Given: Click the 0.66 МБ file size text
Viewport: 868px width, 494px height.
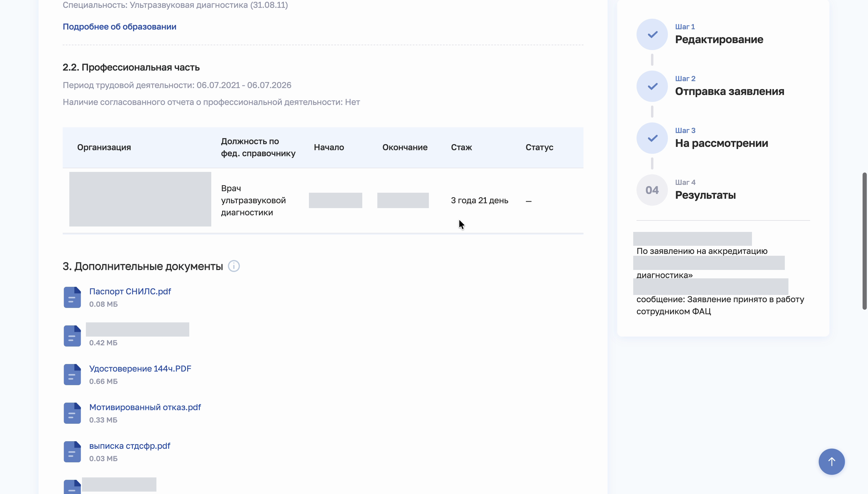Looking at the screenshot, I should click(x=103, y=381).
